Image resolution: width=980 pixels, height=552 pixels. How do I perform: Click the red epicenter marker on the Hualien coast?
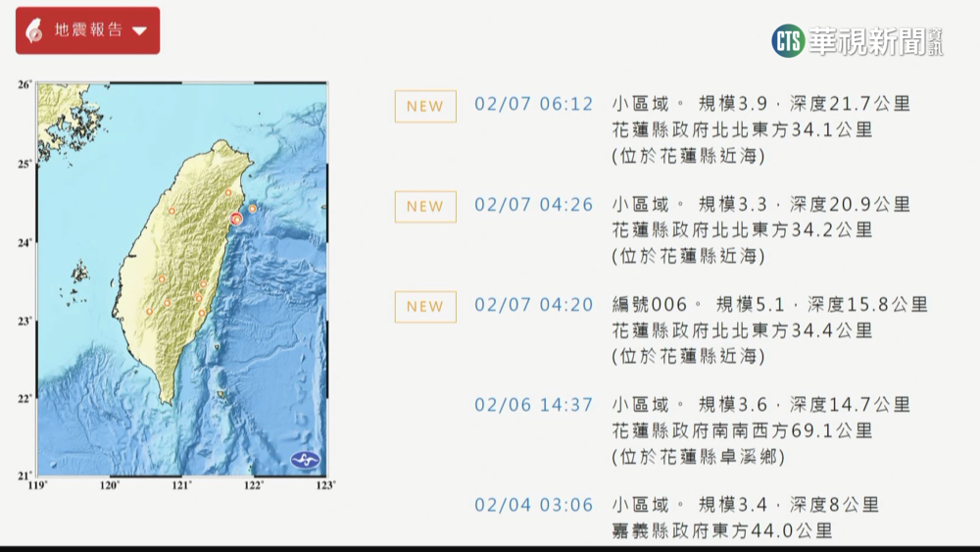pos(235,219)
